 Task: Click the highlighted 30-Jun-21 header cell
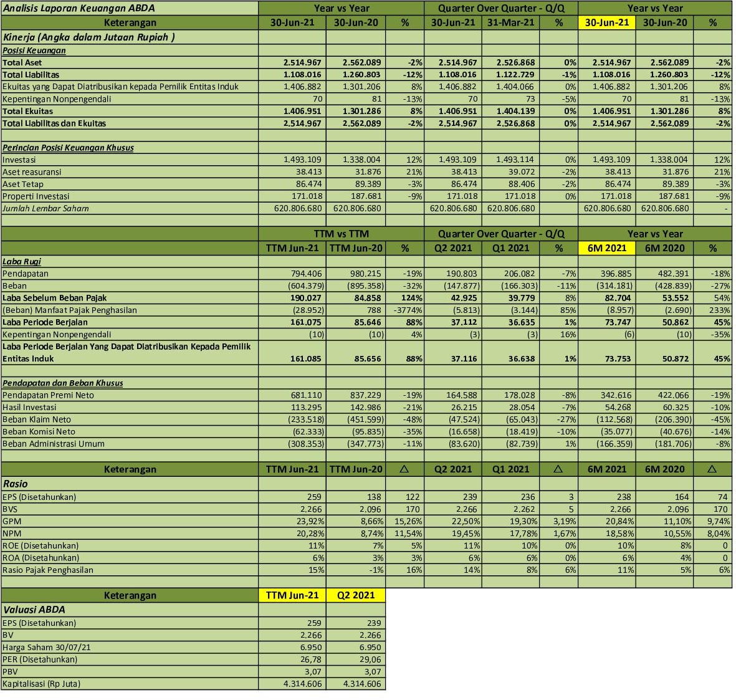point(607,22)
